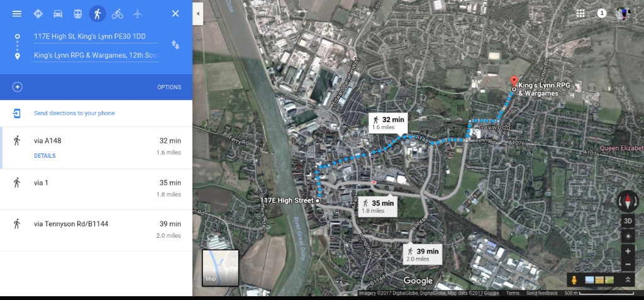644x300 pixels.
Task: Send directions to your phone
Action: point(74,113)
